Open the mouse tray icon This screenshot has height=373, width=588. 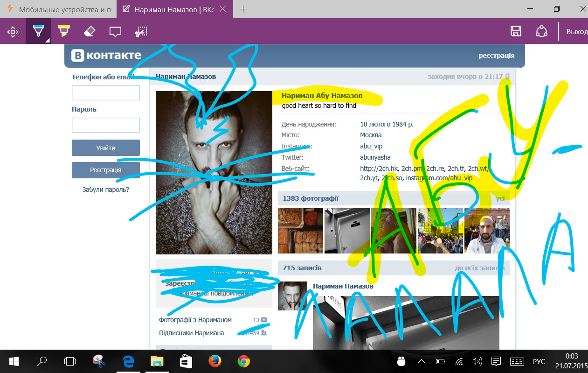click(400, 361)
